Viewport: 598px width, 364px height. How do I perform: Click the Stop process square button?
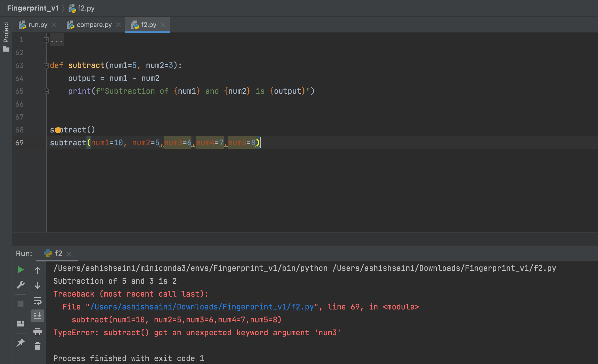pyautogui.click(x=21, y=304)
